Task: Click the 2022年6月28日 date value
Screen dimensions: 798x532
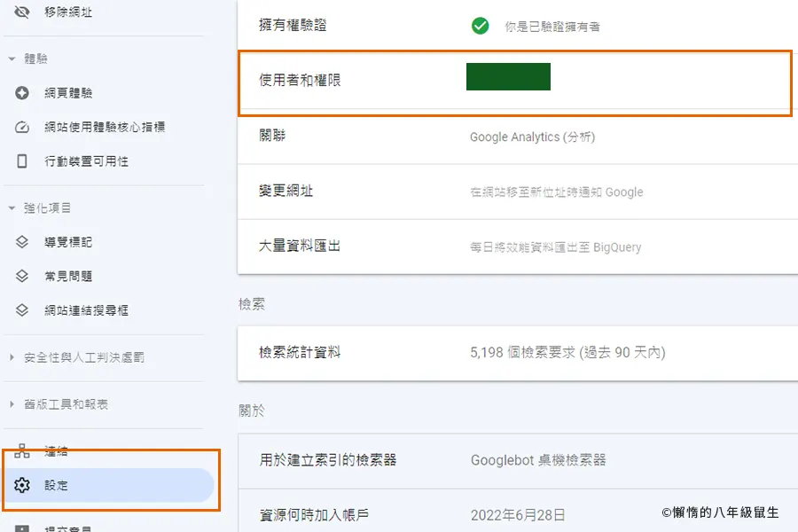Action: tap(518, 515)
